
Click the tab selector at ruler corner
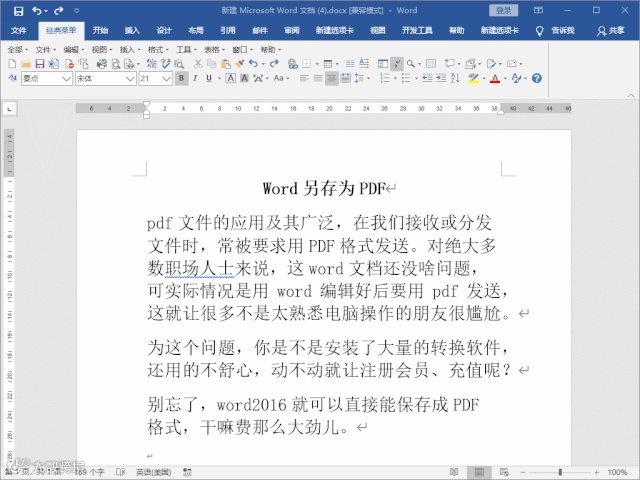tap(9, 109)
